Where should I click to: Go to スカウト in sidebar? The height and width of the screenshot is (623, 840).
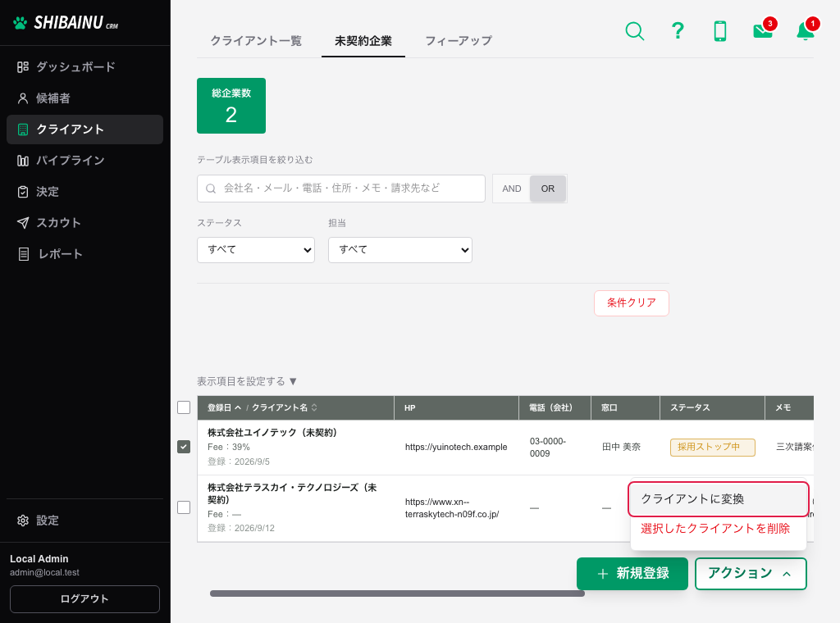(x=84, y=223)
